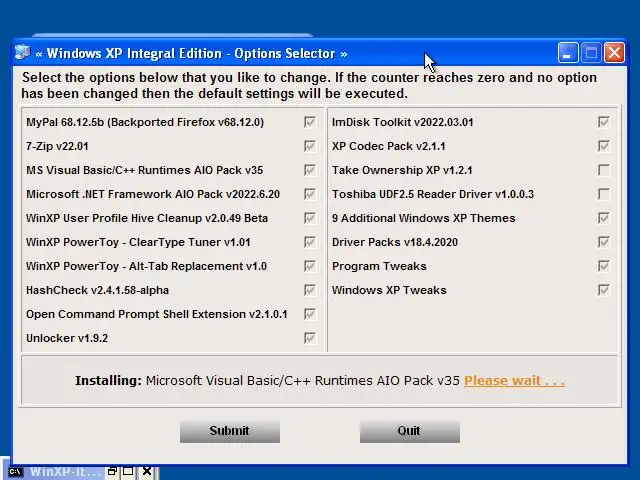Click the minimized WinXP-IE window title
Screen dimensions: 640x480
pyautogui.click(x=65, y=472)
